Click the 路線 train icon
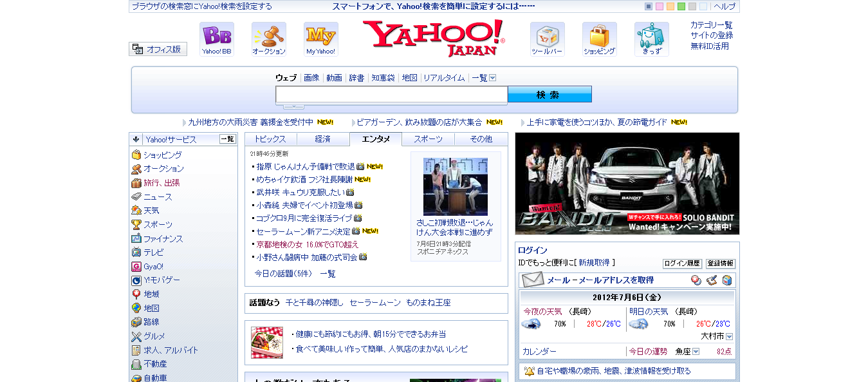This screenshot has width=868, height=382. (x=136, y=322)
